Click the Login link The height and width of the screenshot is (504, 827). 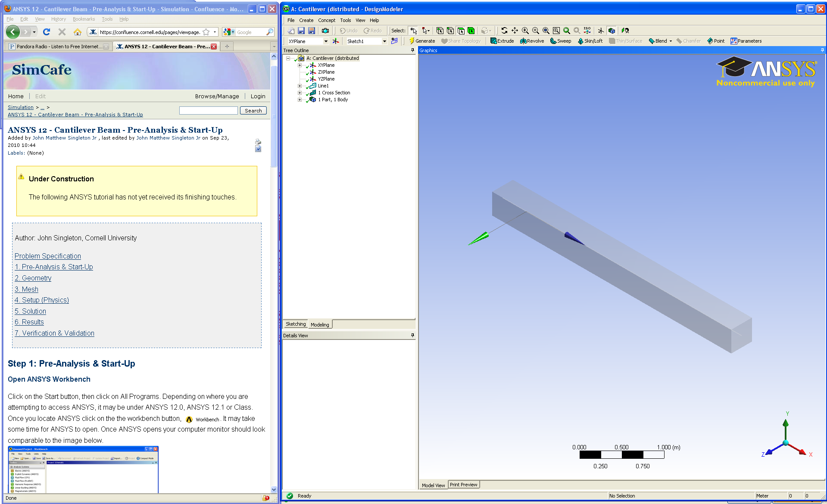pyautogui.click(x=258, y=96)
